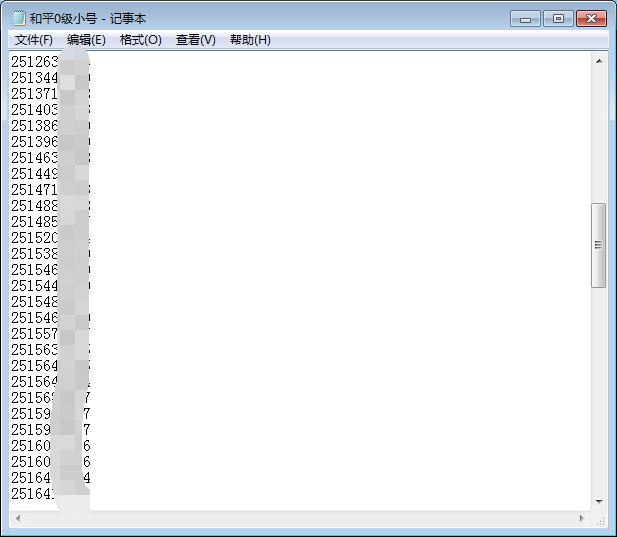Image resolution: width=617 pixels, height=537 pixels.
Task: Close the Notepad window
Action: [591, 18]
